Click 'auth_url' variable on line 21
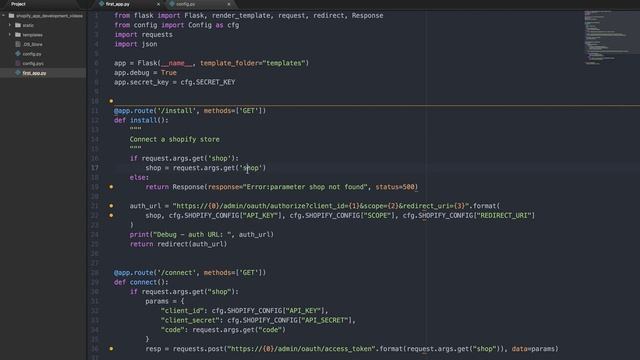 (145, 206)
